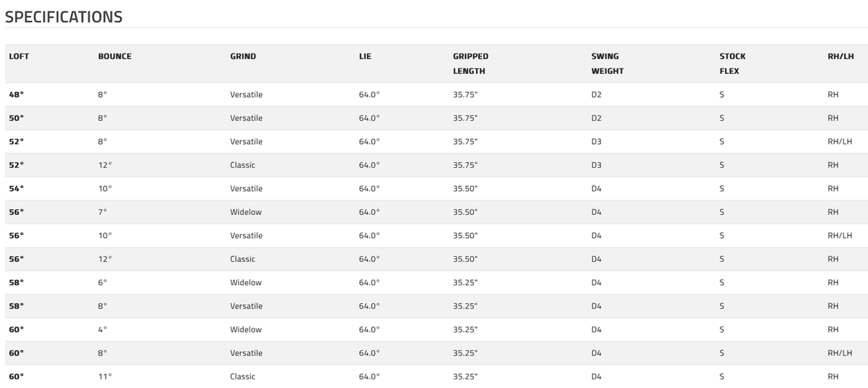The image size is (868, 388).
Task: Click the 7° bounce value
Action: pyautogui.click(x=102, y=212)
